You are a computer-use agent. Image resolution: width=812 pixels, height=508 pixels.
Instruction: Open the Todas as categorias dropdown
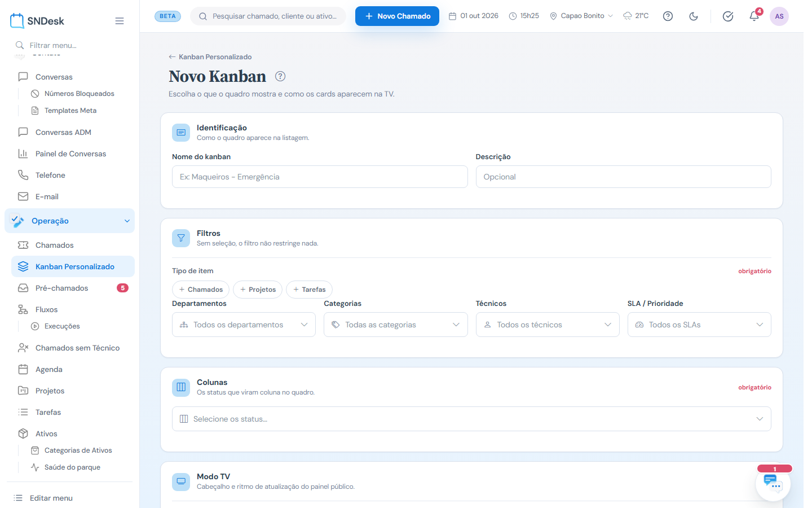click(396, 325)
